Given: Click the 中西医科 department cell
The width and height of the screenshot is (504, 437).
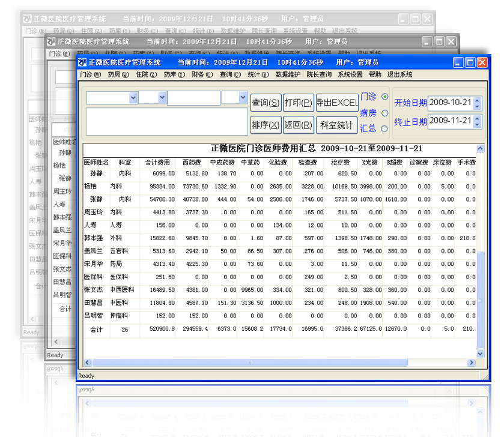Looking at the screenshot, I should click(125, 289).
